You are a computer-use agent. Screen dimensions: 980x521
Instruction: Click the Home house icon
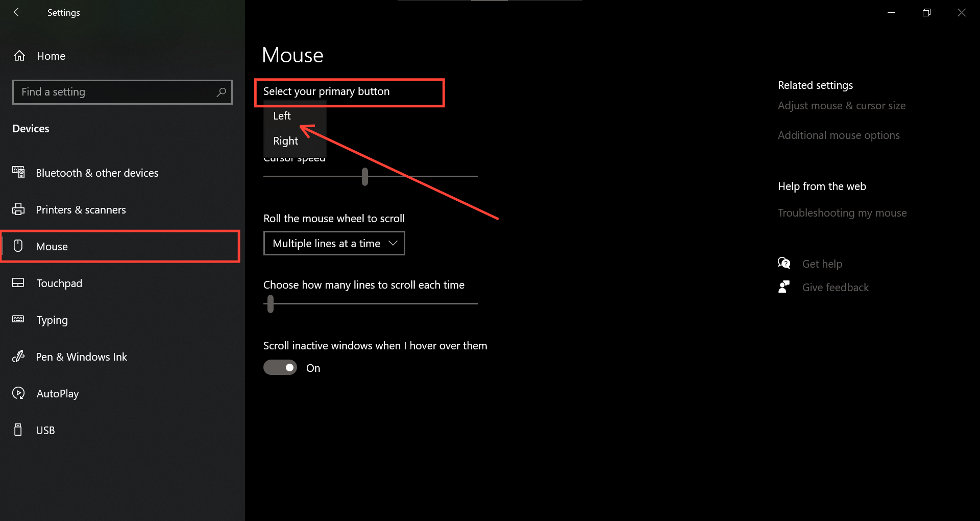pos(19,56)
